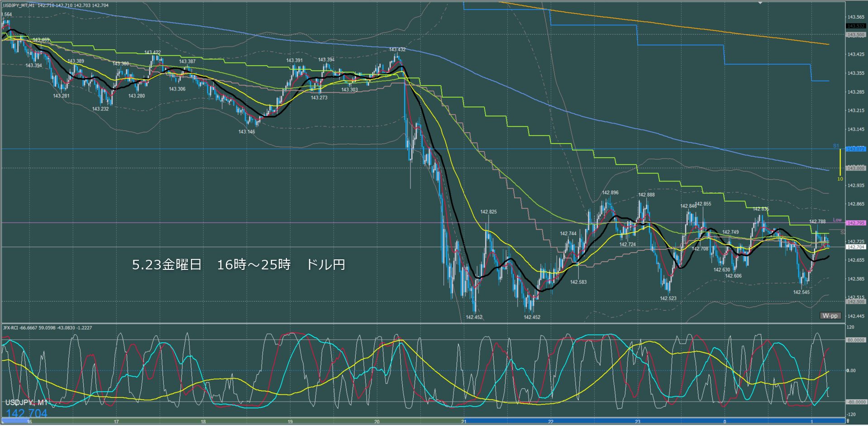Viewport: 868px width, 426px height.
Task: Click the 142.788 swing high label
Action: click(x=817, y=222)
